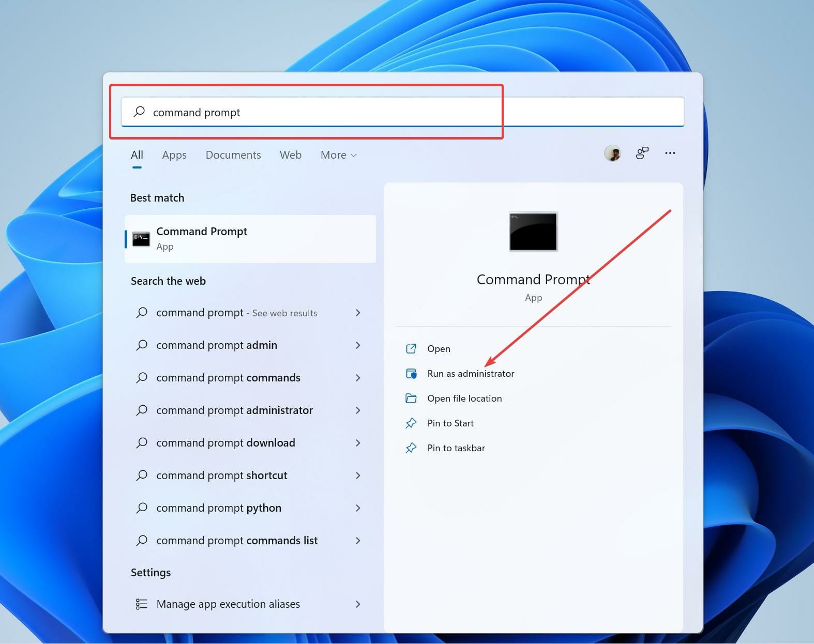Expand chevron for 'command prompt administrator'
Viewport: 814px width, 644px height.
point(358,410)
